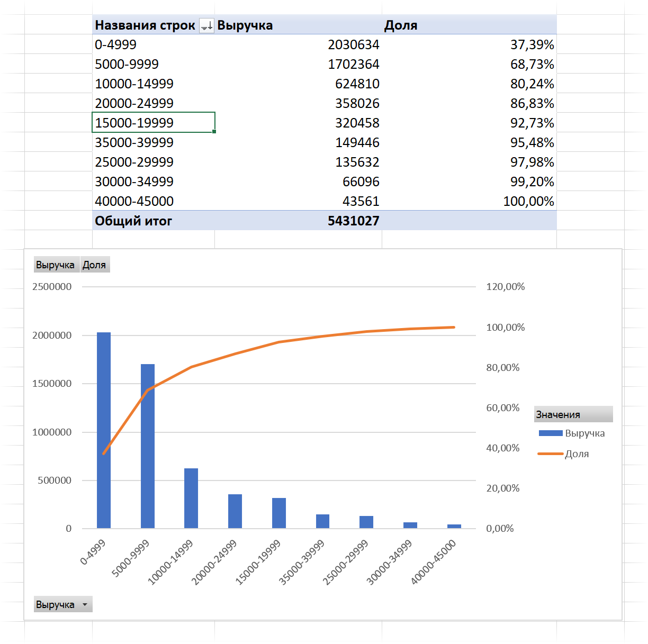Select the grand total value 5431027
This screenshot has height=644, width=648.
298,221
